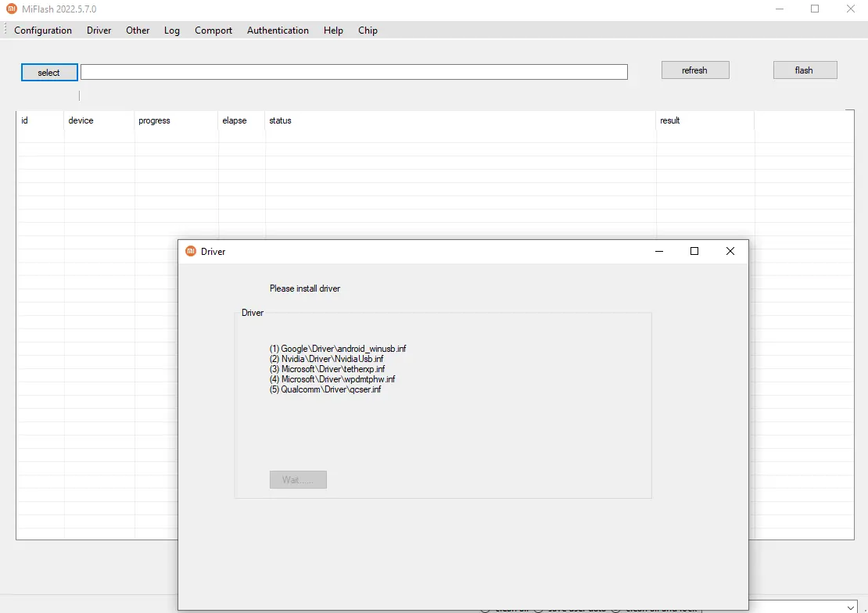Image resolution: width=868 pixels, height=613 pixels.
Task: Open the Configuration menu
Action: coord(43,30)
